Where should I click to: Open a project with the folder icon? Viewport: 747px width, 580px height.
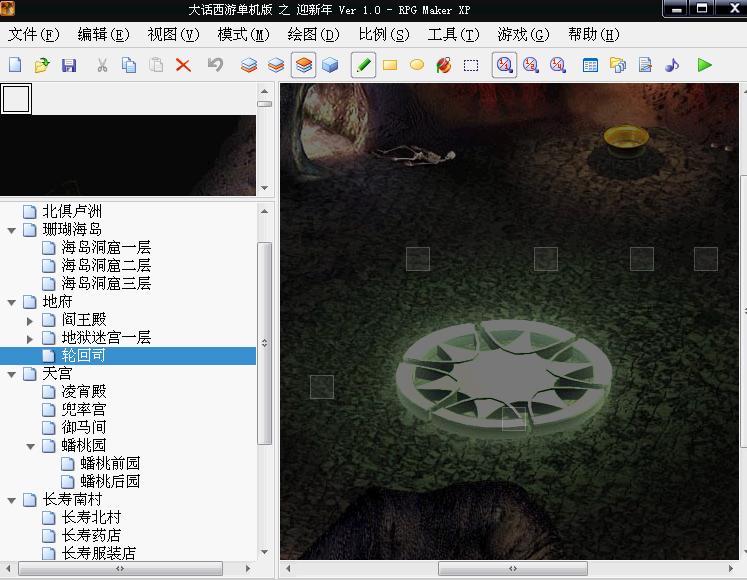click(x=42, y=65)
